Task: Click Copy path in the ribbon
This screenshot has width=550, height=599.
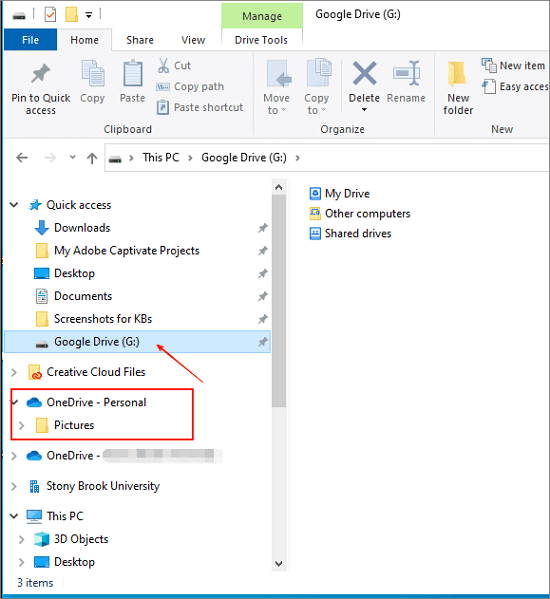Action: pos(190,87)
